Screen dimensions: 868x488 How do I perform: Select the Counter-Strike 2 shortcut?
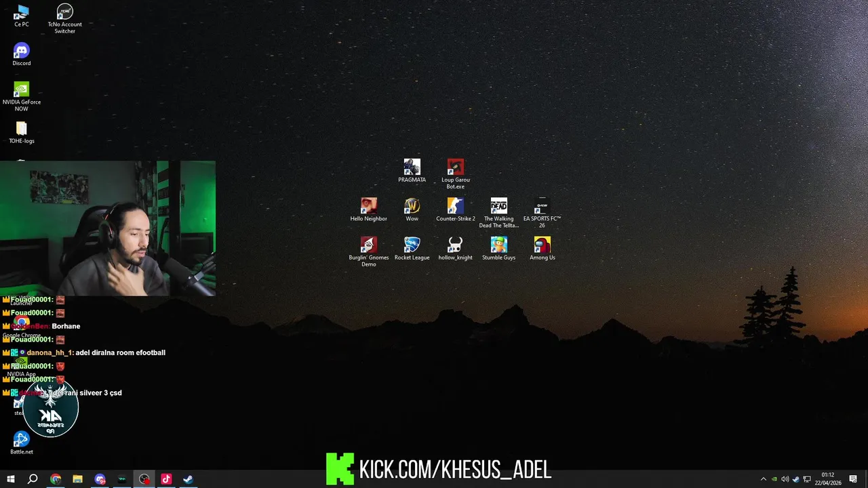click(456, 210)
